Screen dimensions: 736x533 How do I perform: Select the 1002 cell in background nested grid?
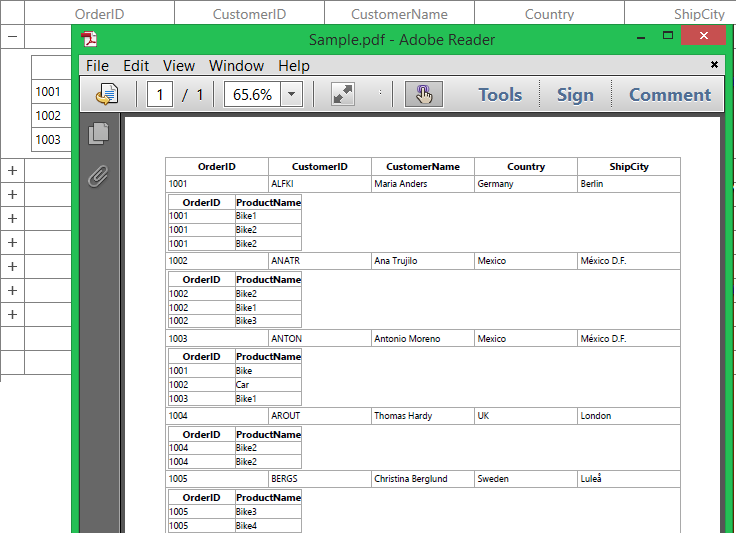click(51, 115)
